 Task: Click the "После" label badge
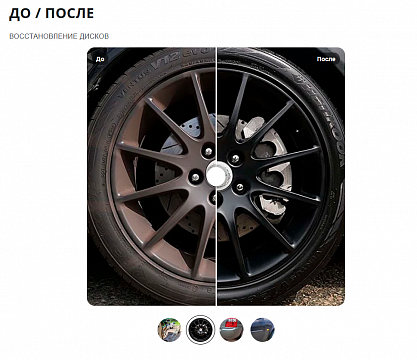(x=326, y=59)
